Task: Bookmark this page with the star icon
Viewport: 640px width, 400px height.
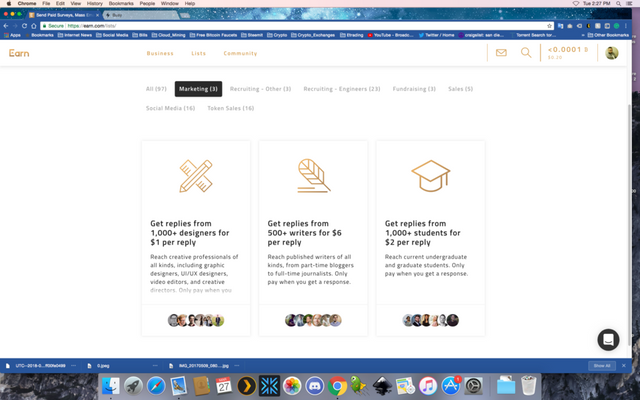Action: point(549,26)
